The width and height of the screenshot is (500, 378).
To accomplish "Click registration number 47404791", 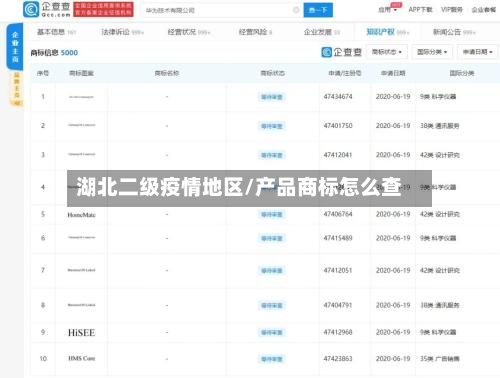I will click(338, 305).
